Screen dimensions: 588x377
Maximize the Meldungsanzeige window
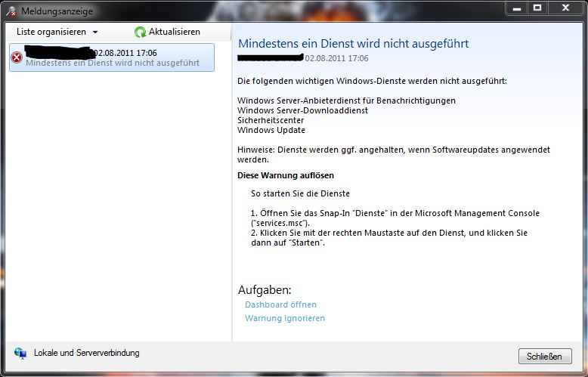click(537, 8)
